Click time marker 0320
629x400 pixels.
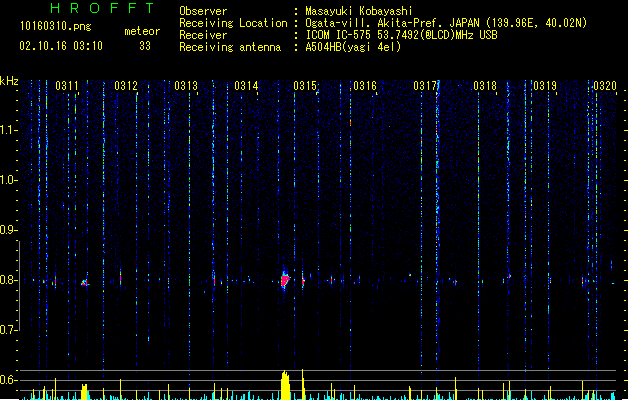(x=605, y=86)
